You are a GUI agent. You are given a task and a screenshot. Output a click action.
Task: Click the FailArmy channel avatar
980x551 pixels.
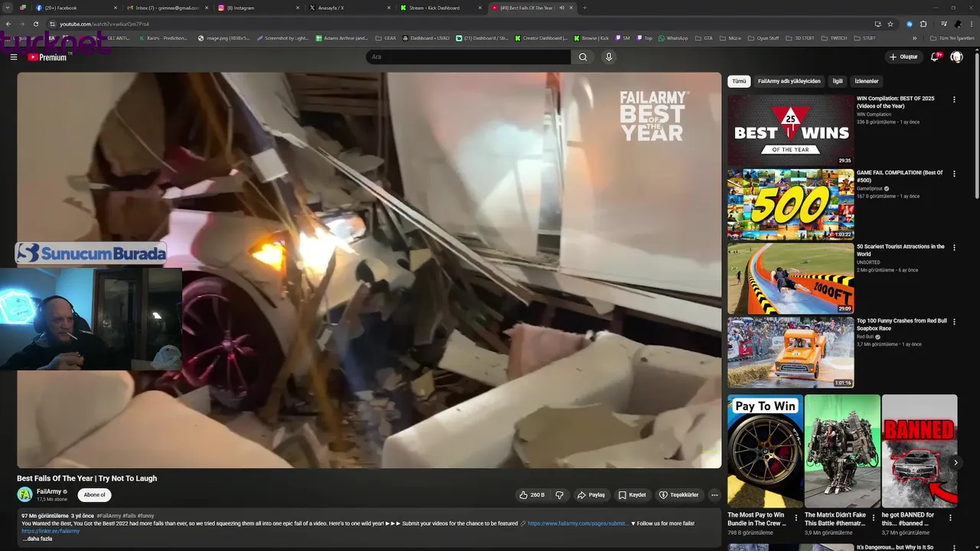pyautogui.click(x=25, y=494)
